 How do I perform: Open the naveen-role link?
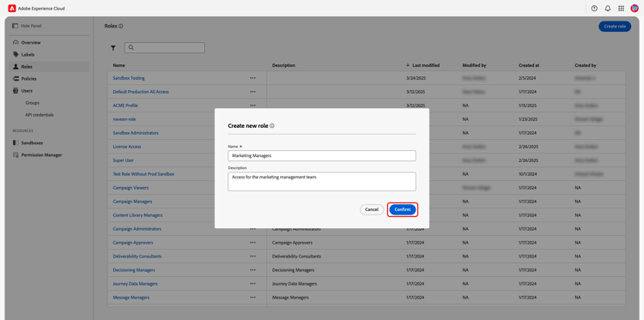click(125, 119)
